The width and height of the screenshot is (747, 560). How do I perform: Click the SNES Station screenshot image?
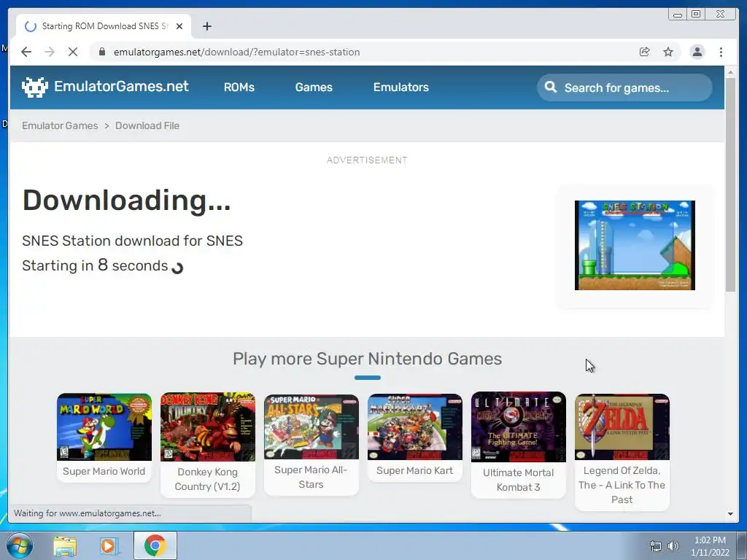(635, 245)
